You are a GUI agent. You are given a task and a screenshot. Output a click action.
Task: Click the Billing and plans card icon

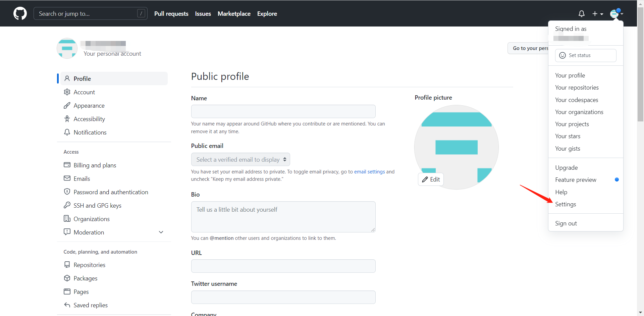coord(67,165)
